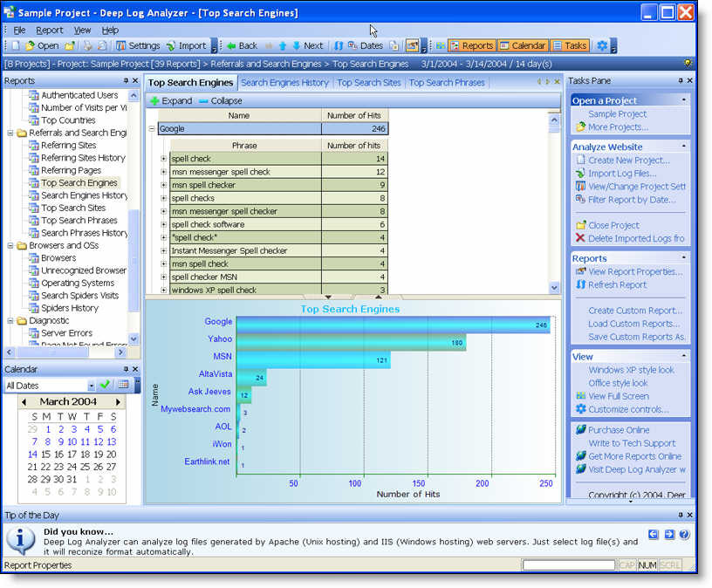Click the blue gear customize toolbar icon
This screenshot has width=712, height=588.
pos(602,46)
